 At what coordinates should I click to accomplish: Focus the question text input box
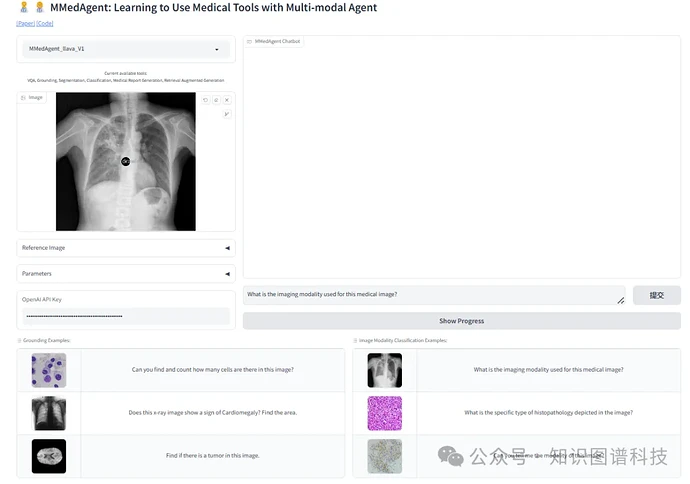tap(430, 295)
